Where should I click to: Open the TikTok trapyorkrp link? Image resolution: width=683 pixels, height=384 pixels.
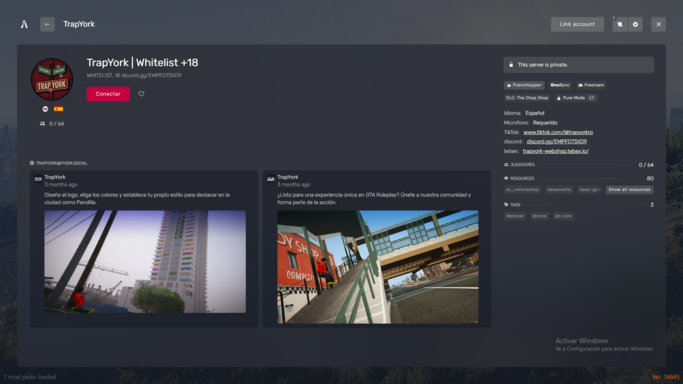point(558,132)
